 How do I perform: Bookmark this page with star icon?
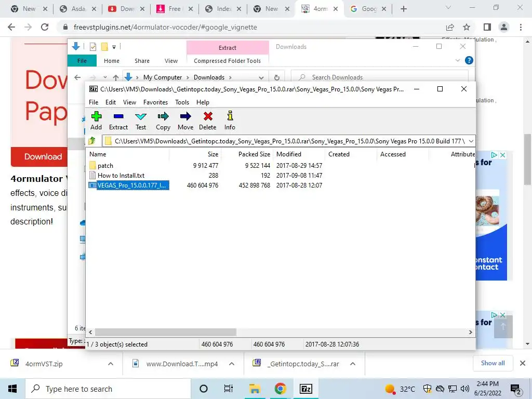[467, 27]
